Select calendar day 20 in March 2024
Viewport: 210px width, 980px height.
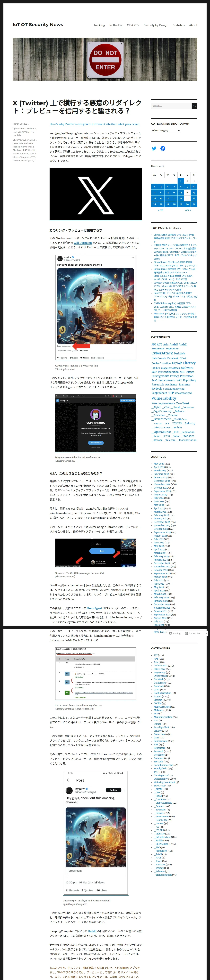click(168, 198)
